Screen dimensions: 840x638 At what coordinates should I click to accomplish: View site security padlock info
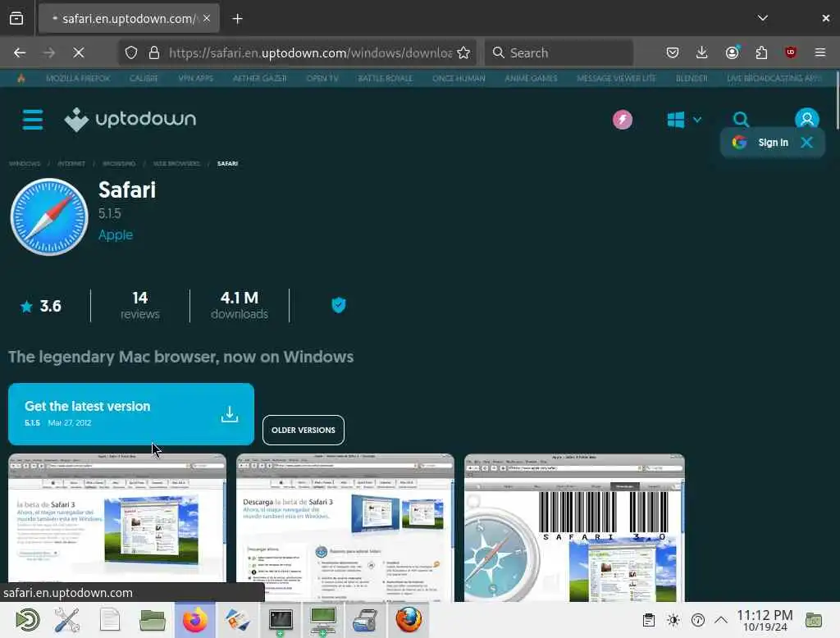[x=154, y=52]
